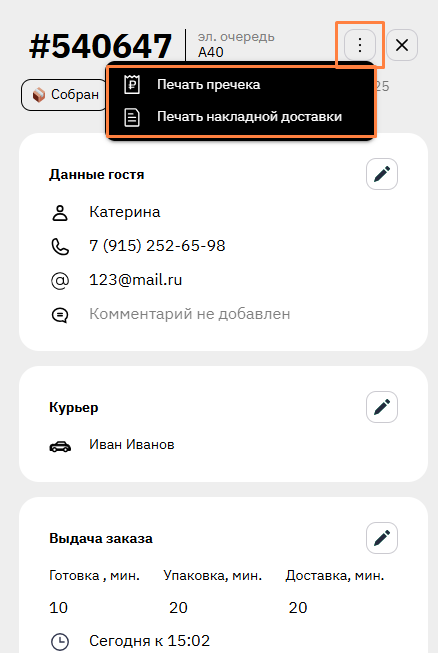The width and height of the screenshot is (438, 653).
Task: Click the clock icon near Сегодня к 15:02
Action: [x=60, y=642]
